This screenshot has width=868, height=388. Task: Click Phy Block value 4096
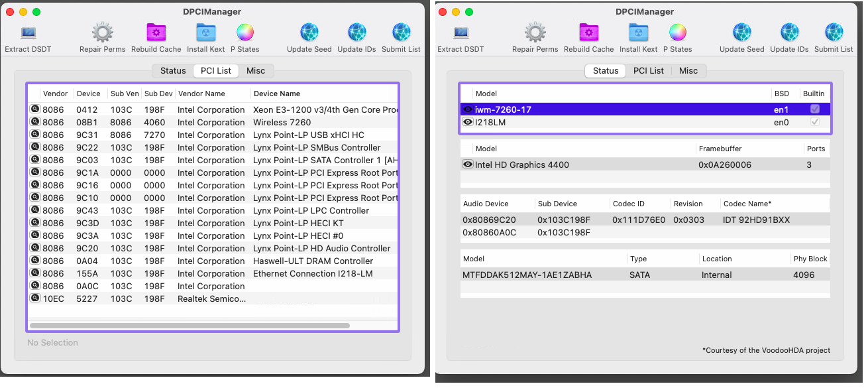804,275
